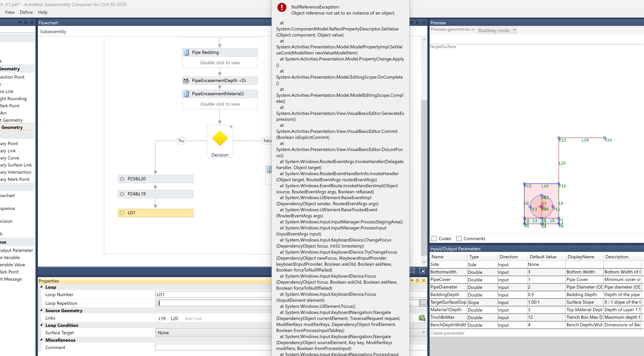Select the P23&L20 point node
Screen dimensions: 644x356
coord(156,179)
